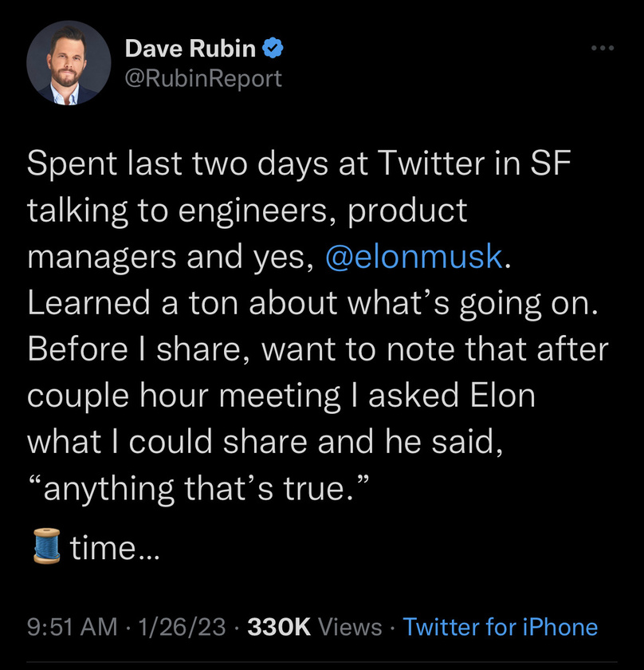
Task: Click the 9:51 AM timestamp
Action: tap(71, 626)
